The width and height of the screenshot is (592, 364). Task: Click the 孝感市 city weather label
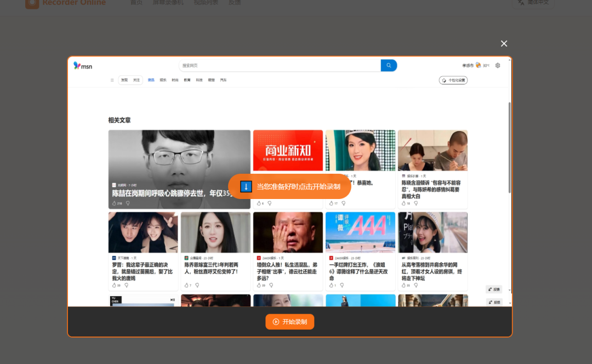coord(468,65)
